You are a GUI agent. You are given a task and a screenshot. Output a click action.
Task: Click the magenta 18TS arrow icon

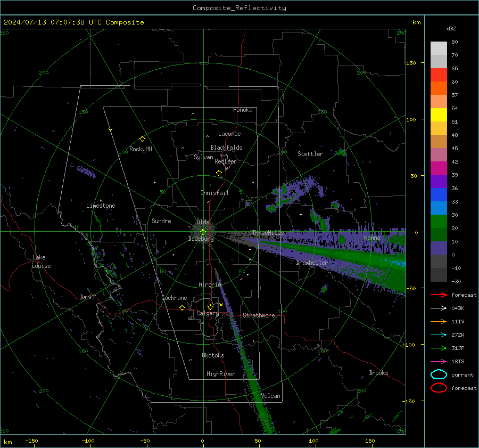(439, 362)
